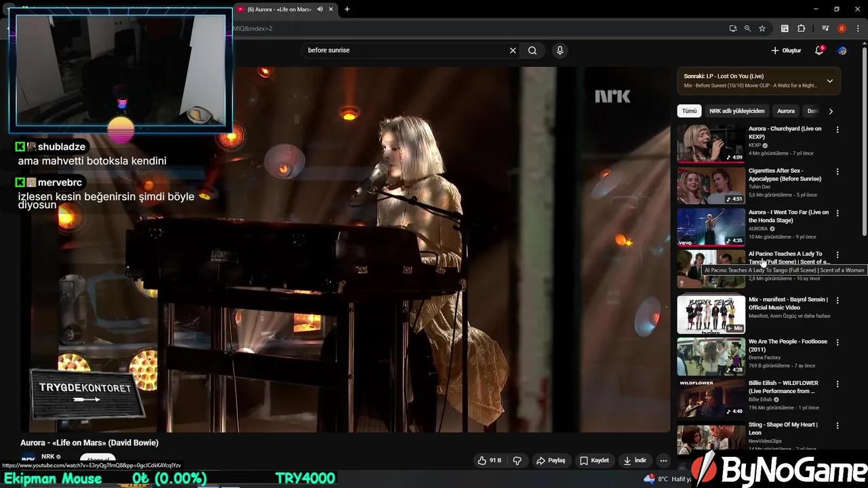Viewport: 868px width, 488px height.
Task: Open options menu for Billie Eilish WILDFLOWER video
Action: click(x=837, y=384)
